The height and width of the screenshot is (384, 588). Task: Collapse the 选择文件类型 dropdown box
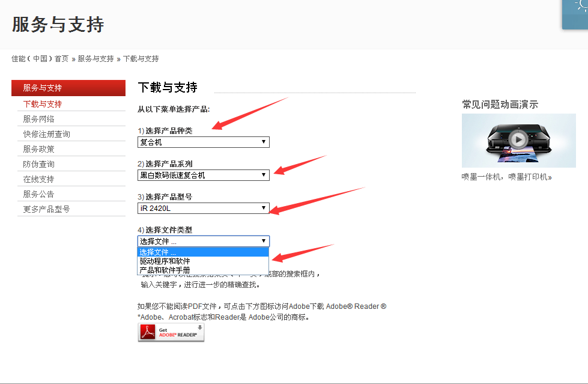(203, 241)
